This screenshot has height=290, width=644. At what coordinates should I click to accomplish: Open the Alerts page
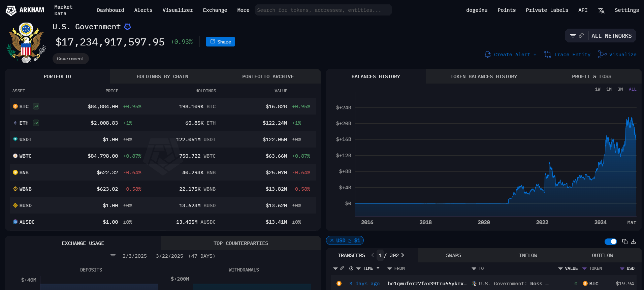[143, 10]
